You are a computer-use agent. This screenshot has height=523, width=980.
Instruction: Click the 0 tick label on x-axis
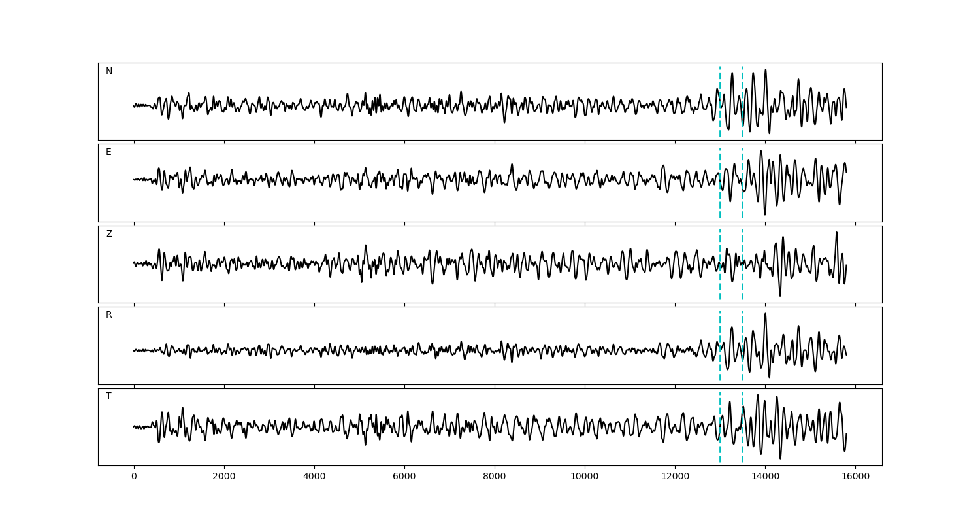134,477
